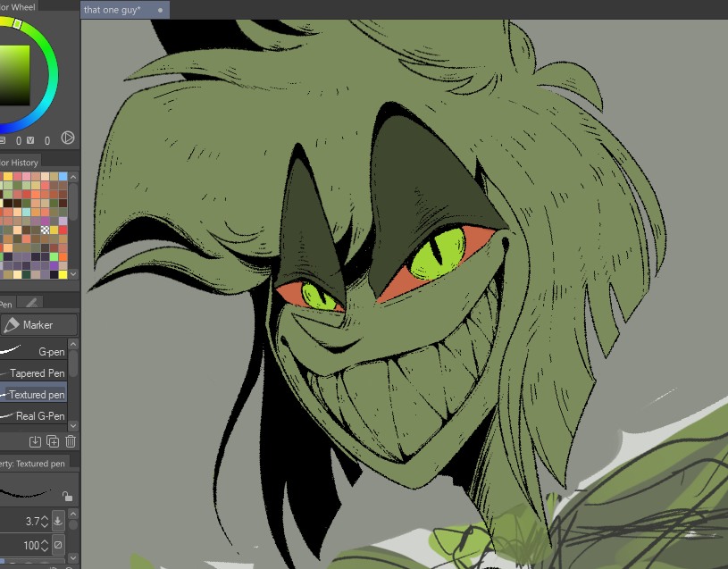Select the Marker tool group
728x569 pixels.
39,325
